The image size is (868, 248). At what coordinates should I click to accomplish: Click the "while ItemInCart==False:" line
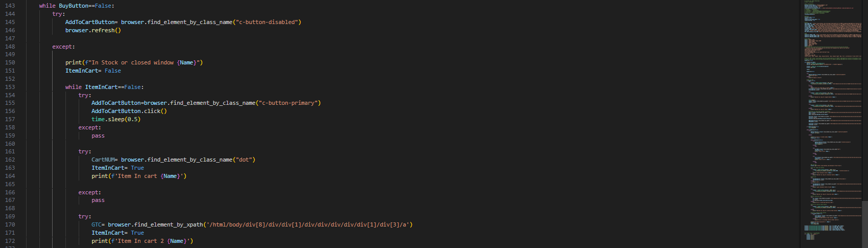pos(104,87)
